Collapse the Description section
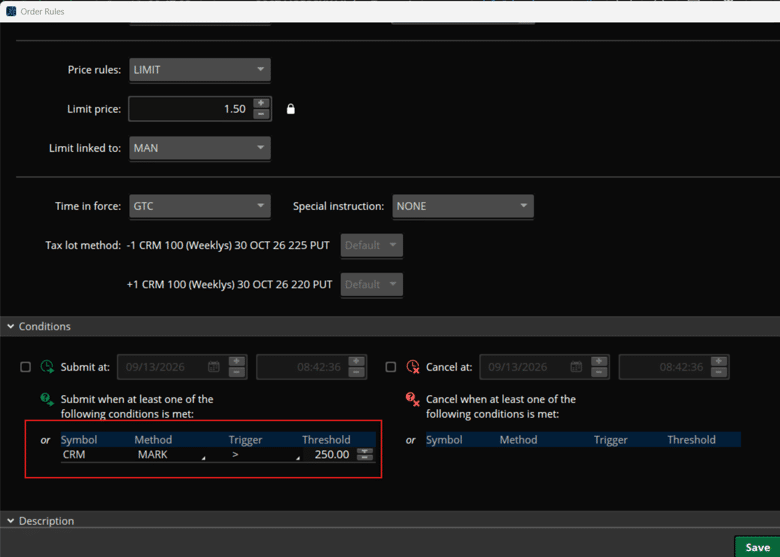 [x=10, y=521]
